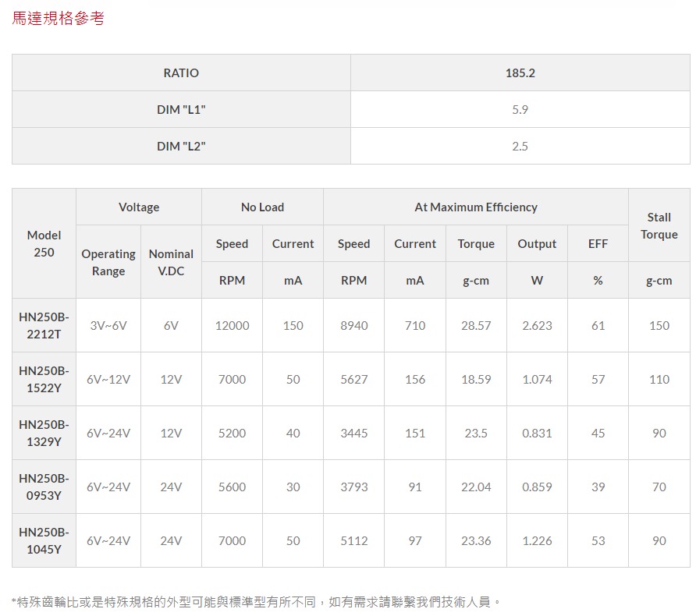Click the ratio value 185.2
The width and height of the screenshot is (696, 616).
point(520,73)
